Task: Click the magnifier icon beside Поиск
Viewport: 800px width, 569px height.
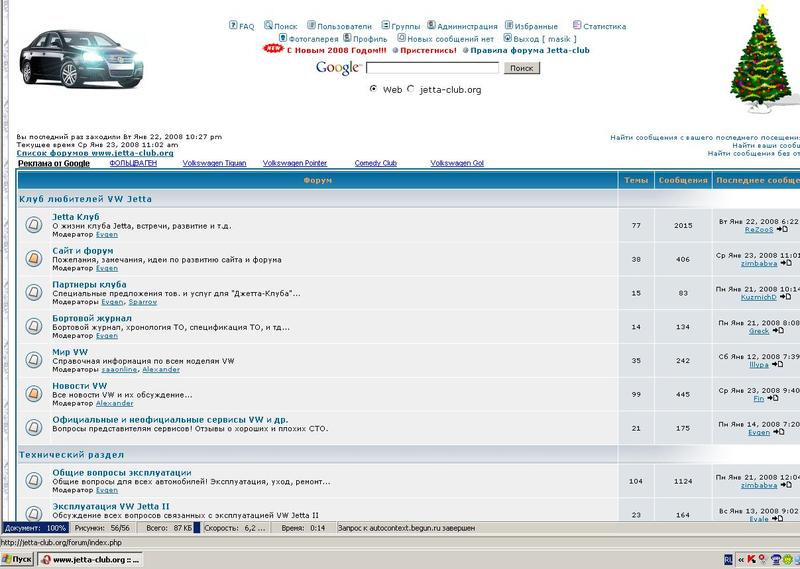Action: point(268,25)
